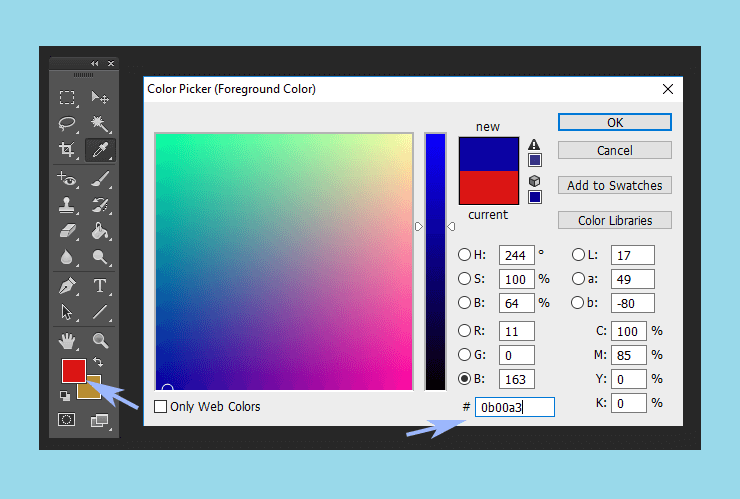Click the S value field showing 100
The width and height of the screenshot is (740, 499).
click(x=517, y=279)
